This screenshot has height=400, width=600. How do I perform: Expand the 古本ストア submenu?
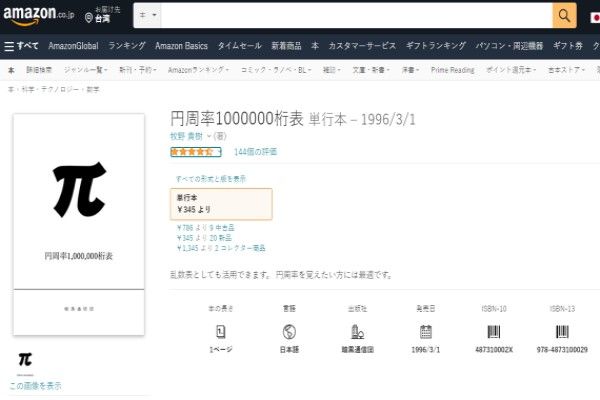point(567,70)
